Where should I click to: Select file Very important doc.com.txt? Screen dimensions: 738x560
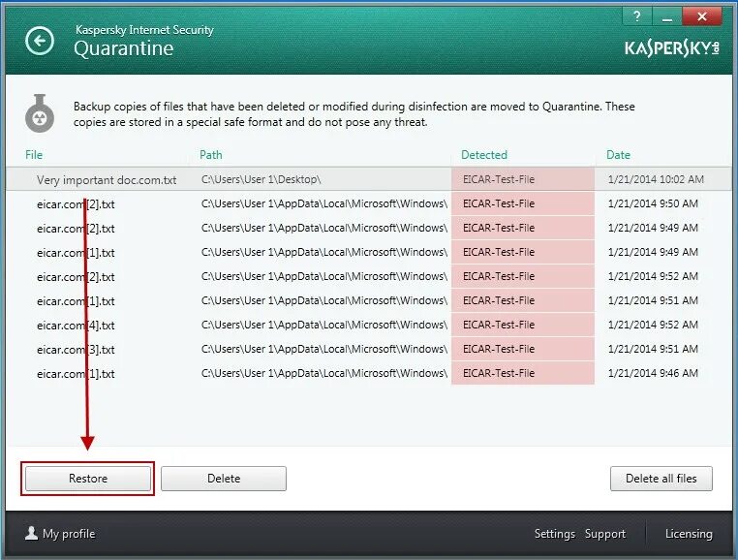coord(369,179)
